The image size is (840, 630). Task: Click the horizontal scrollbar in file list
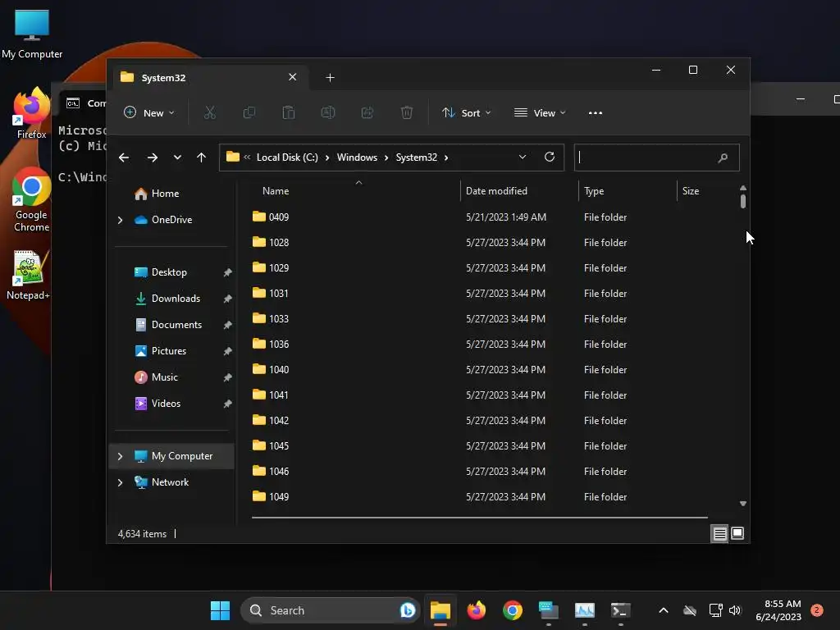pos(479,518)
